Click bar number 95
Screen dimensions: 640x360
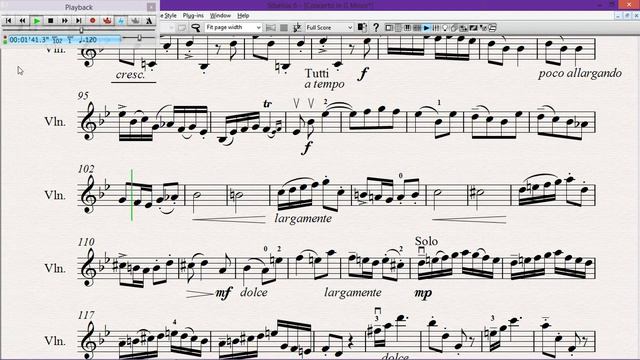83,96
